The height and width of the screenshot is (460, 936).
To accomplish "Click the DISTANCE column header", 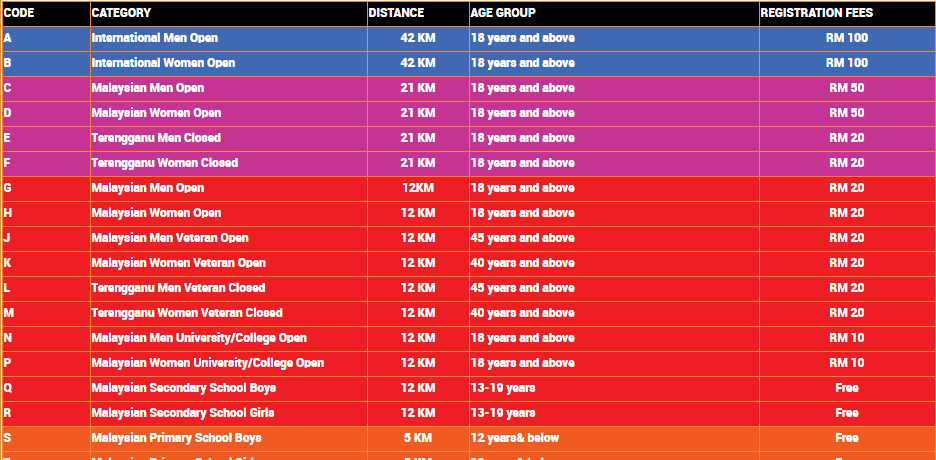I will [418, 13].
